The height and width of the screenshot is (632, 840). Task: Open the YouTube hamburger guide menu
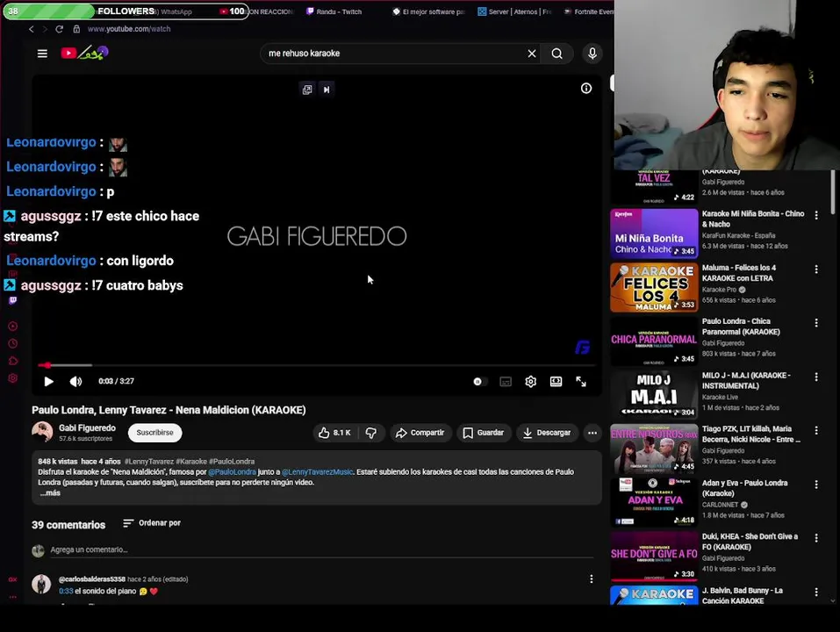(42, 54)
